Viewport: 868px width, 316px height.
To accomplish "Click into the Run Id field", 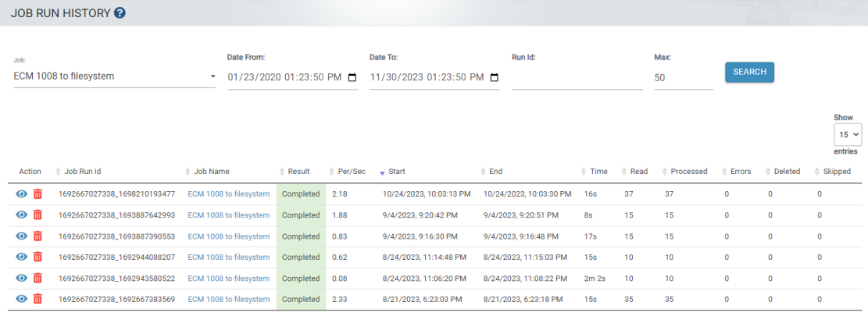I will [x=577, y=77].
